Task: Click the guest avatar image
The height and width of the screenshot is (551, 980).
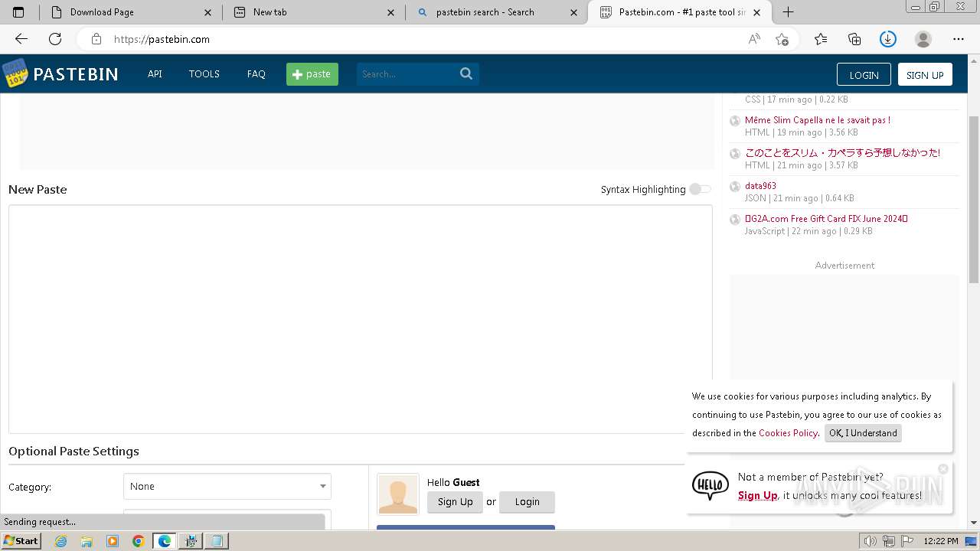Action: (x=398, y=494)
